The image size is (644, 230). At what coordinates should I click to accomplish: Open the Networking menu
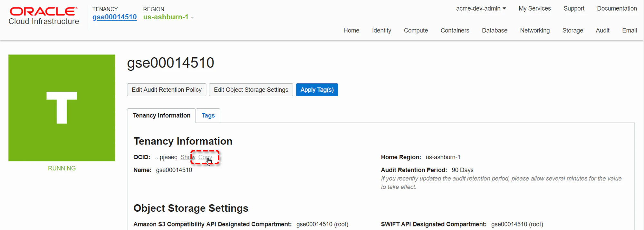tap(535, 31)
